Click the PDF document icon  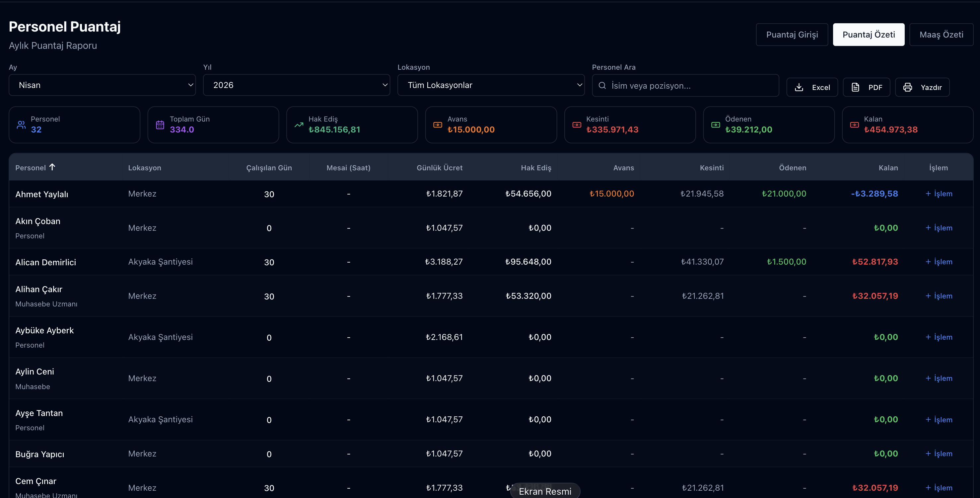pos(855,87)
